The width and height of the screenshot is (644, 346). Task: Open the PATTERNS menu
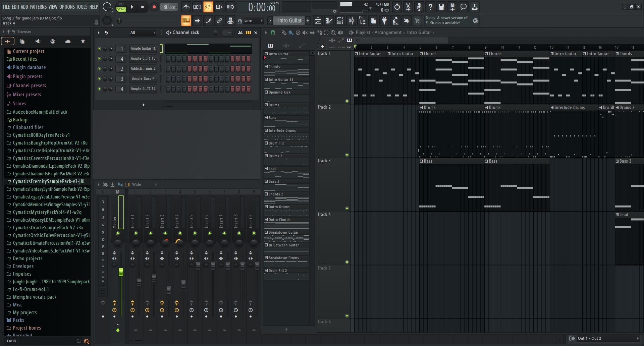(38, 7)
